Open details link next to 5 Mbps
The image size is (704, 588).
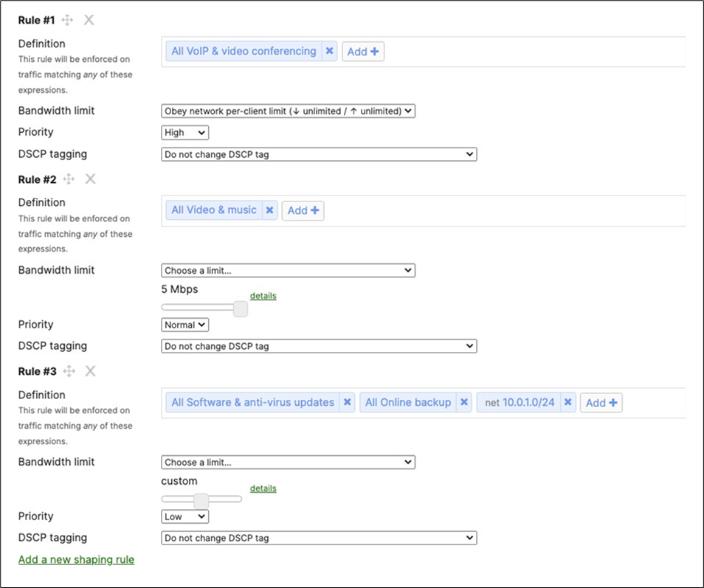pyautogui.click(x=263, y=296)
